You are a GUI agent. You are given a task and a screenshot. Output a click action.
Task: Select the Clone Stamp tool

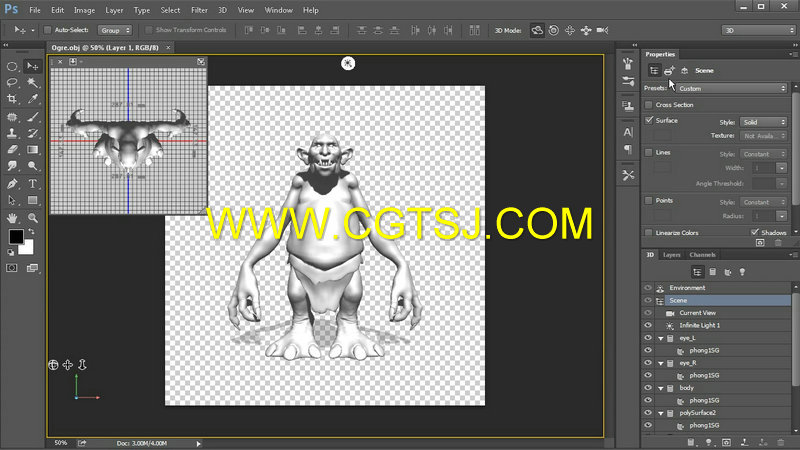click(12, 133)
